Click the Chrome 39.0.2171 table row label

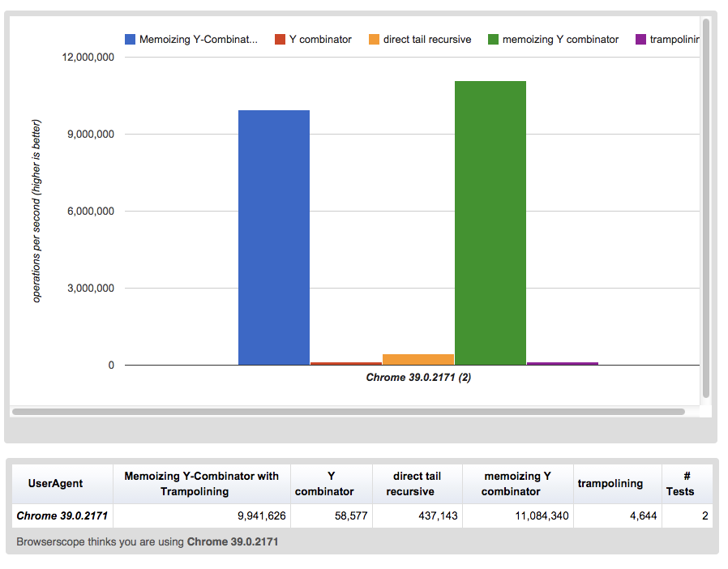[62, 516]
